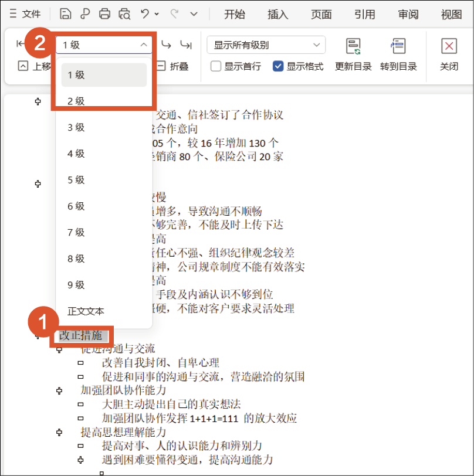The image size is (474, 476).
Task: Open the 插入 tab
Action: tap(277, 14)
